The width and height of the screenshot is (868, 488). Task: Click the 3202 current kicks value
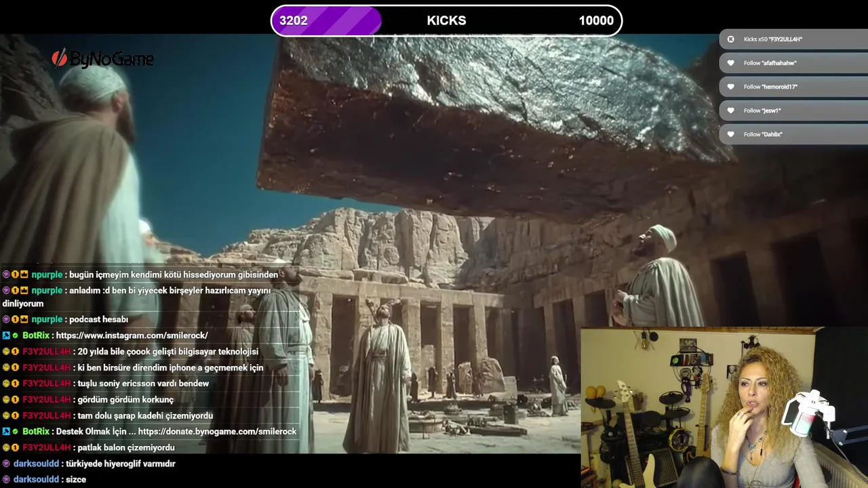pyautogui.click(x=294, y=20)
